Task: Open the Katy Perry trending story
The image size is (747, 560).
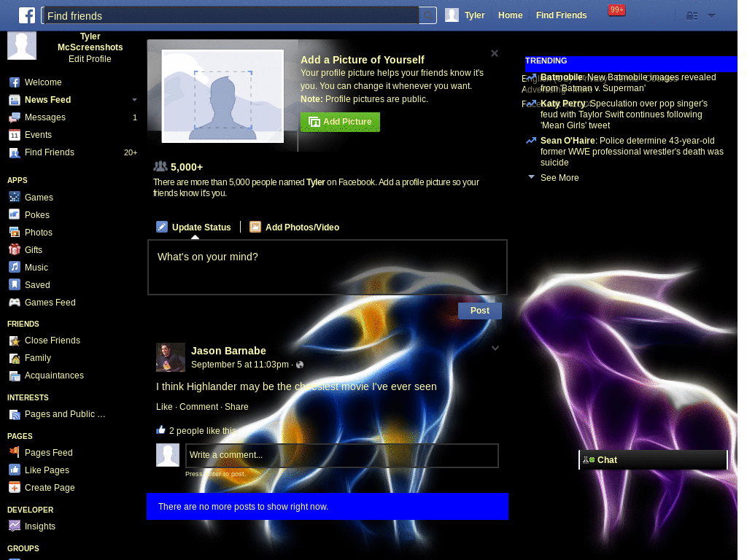Action: tap(624, 114)
